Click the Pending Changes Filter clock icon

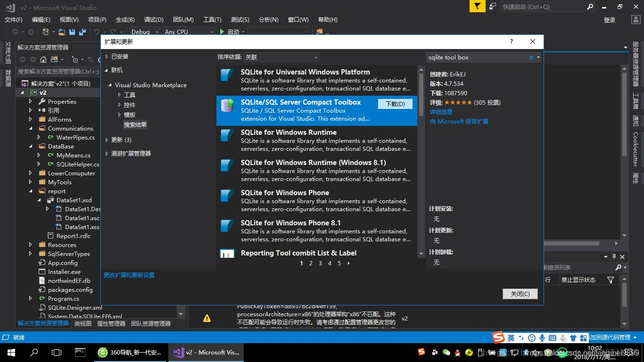click(x=75, y=59)
